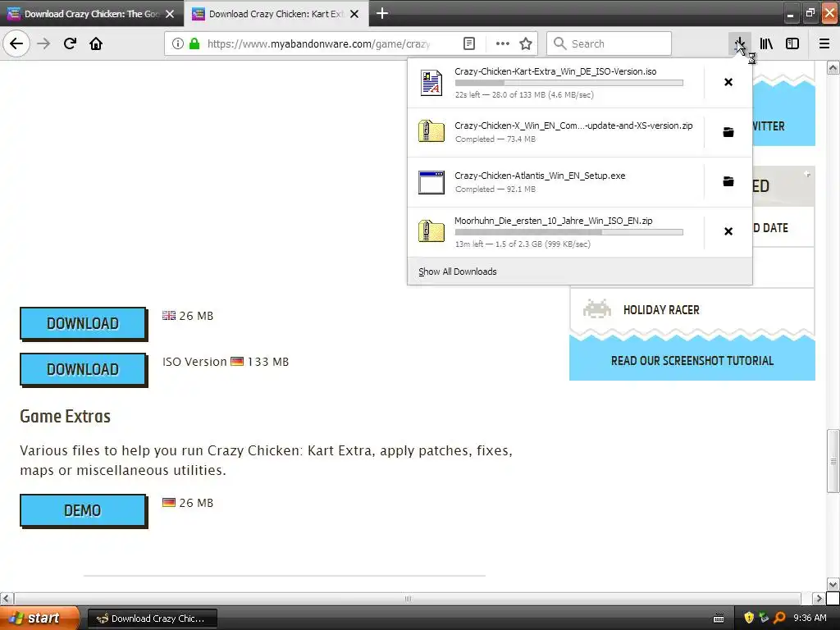The width and height of the screenshot is (840, 630).
Task: Click the Kart-Extra ISO download progress bar
Action: click(x=569, y=83)
